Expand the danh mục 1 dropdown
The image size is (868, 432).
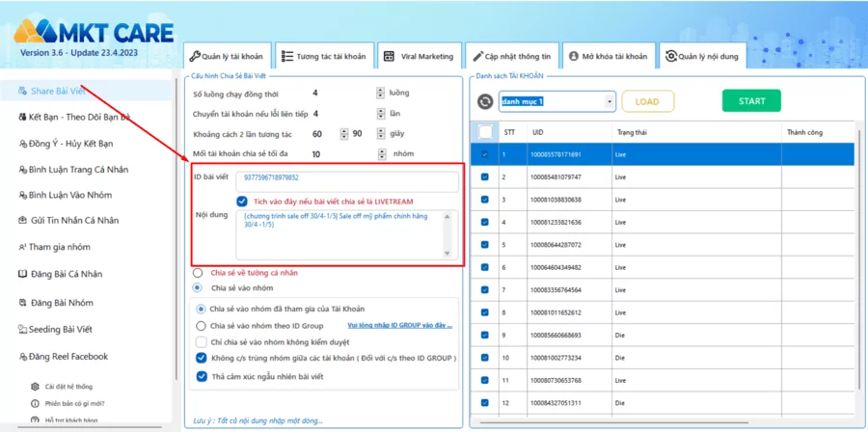(610, 101)
